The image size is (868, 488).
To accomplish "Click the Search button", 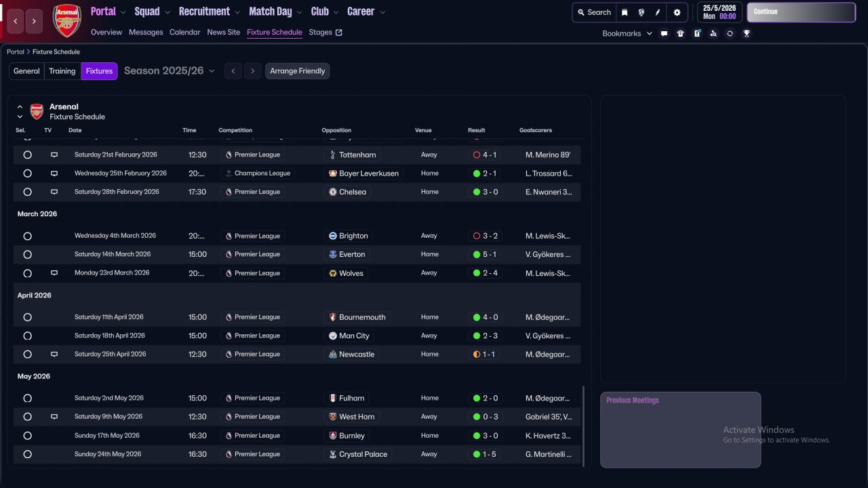I will click(593, 12).
